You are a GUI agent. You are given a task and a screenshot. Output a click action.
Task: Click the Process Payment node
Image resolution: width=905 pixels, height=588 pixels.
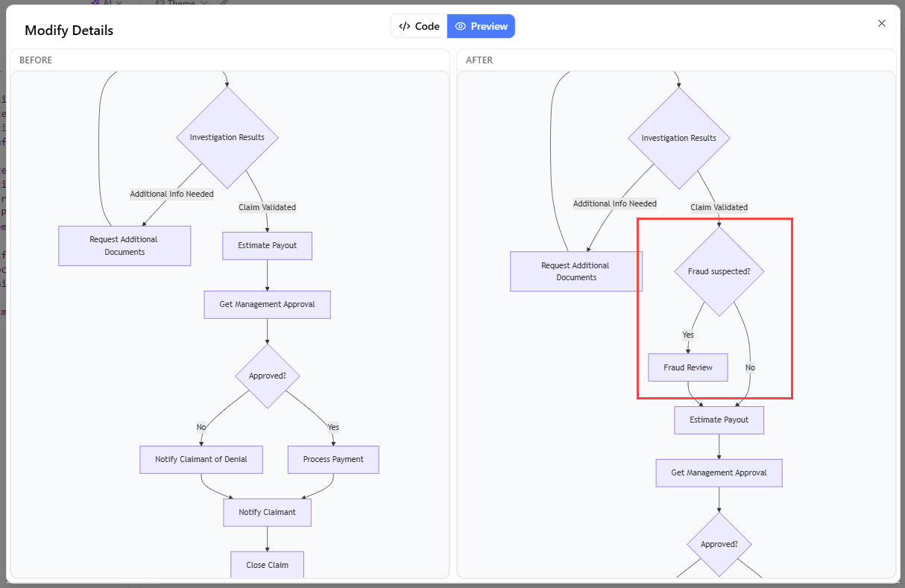[333, 459]
